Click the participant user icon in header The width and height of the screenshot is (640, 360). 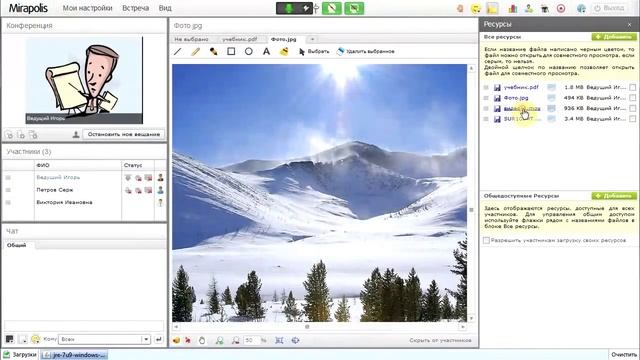[529, 8]
